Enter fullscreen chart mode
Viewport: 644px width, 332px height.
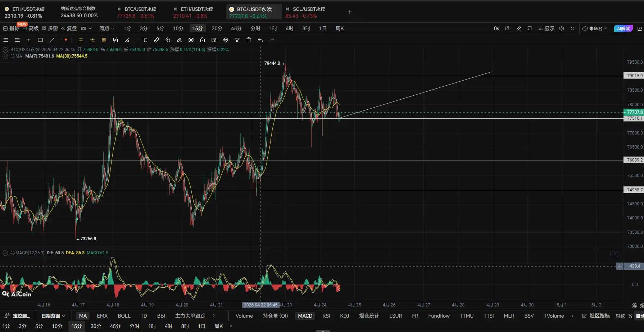[572, 28]
